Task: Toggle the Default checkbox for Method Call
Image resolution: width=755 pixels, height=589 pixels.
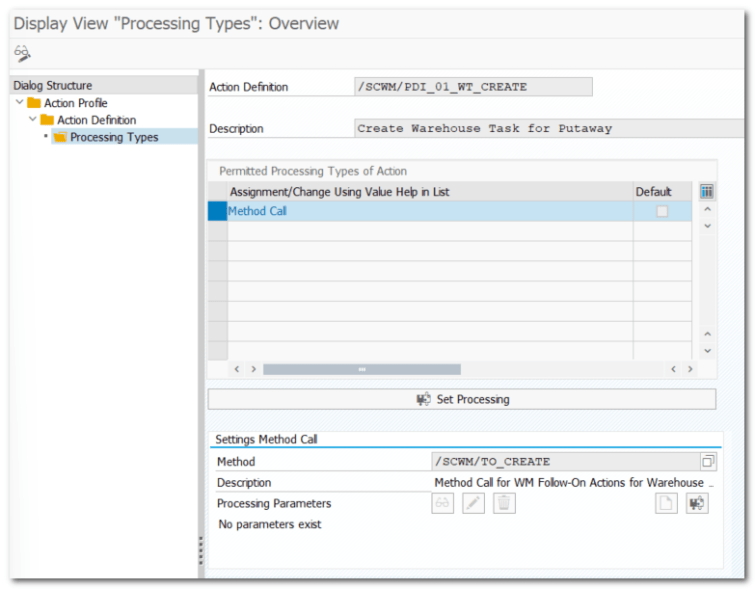Action: click(x=662, y=211)
